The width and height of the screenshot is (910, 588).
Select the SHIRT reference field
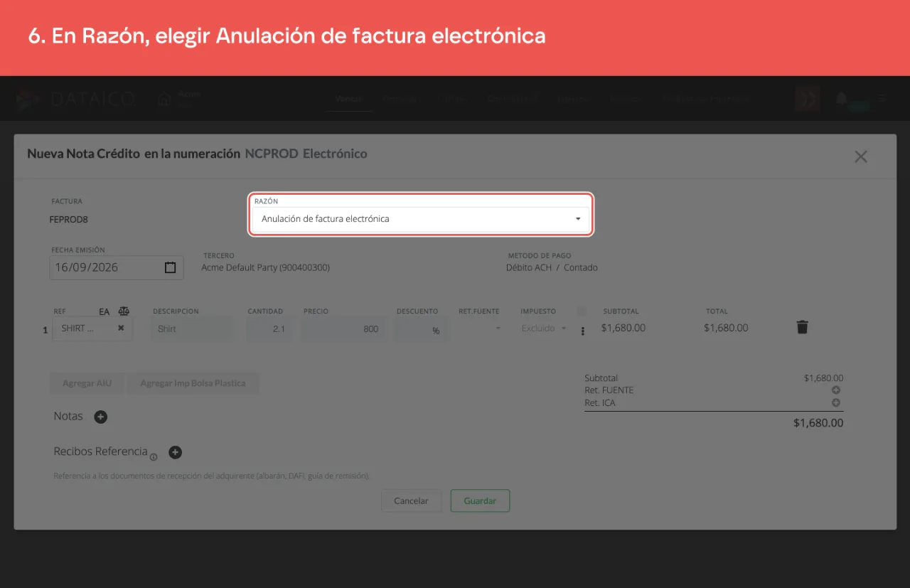point(92,328)
